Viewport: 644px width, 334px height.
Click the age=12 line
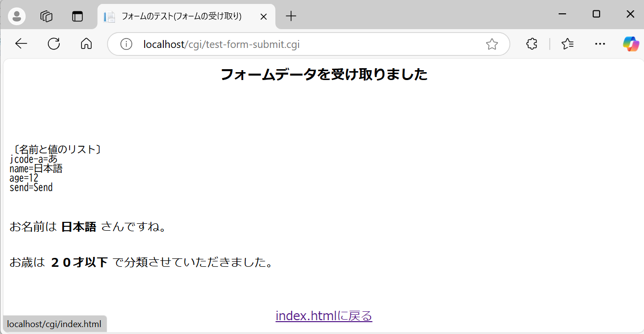click(x=24, y=178)
